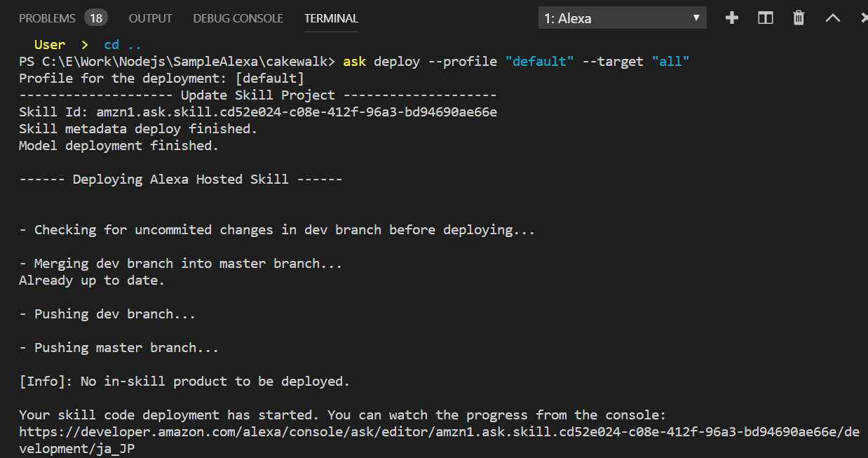Image resolution: width=868 pixels, height=458 pixels.
Task: Click 'Profile for the deployment: [default]' line
Action: pyautogui.click(x=162, y=79)
